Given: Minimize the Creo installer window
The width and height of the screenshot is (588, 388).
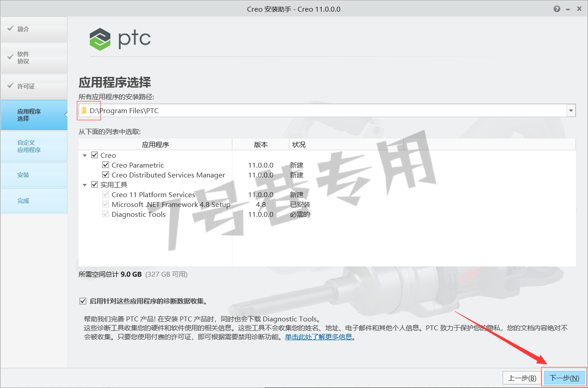Looking at the screenshot, I should [x=567, y=9].
